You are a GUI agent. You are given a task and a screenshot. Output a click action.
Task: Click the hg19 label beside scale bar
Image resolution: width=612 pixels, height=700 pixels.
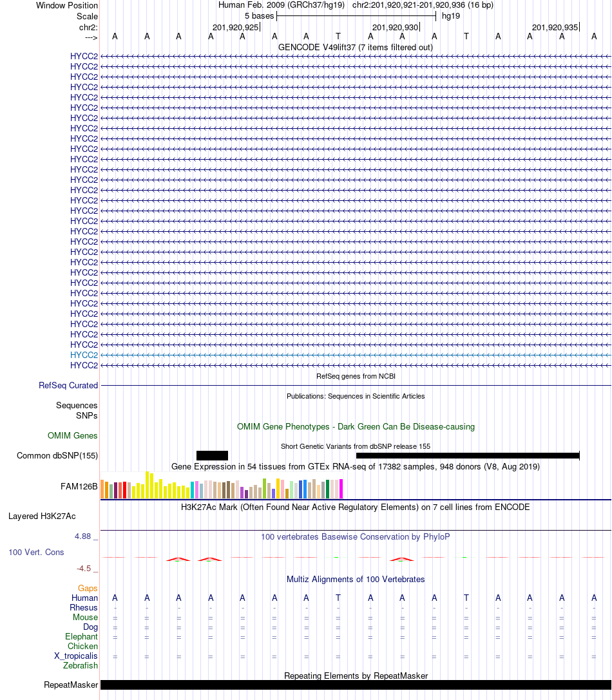(451, 16)
